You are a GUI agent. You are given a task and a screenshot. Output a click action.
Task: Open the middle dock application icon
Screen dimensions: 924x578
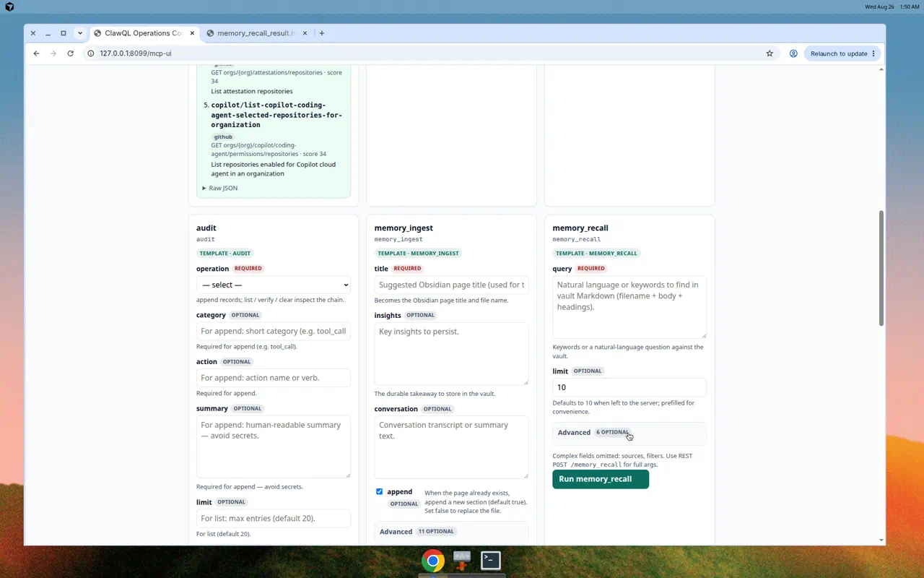[x=462, y=561]
